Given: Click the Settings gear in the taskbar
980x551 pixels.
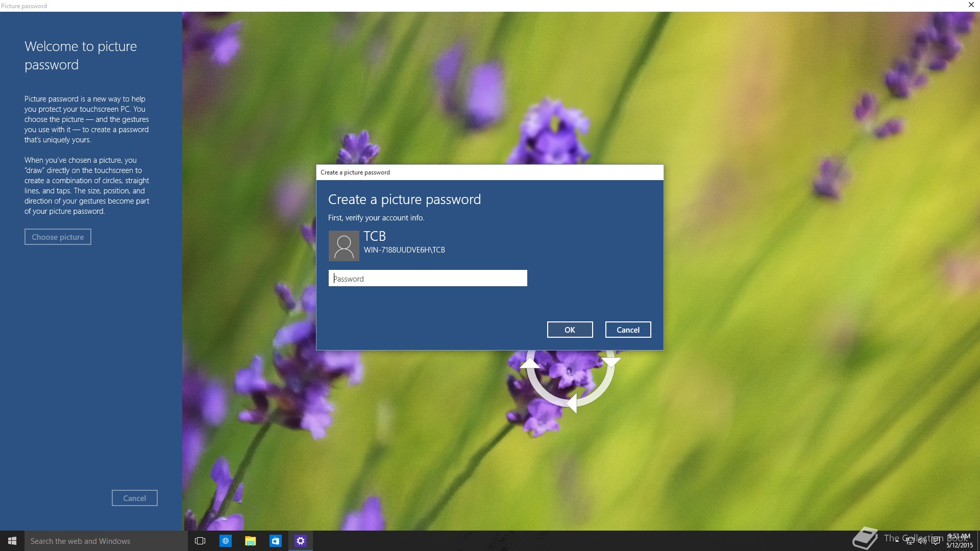Looking at the screenshot, I should 300,541.
